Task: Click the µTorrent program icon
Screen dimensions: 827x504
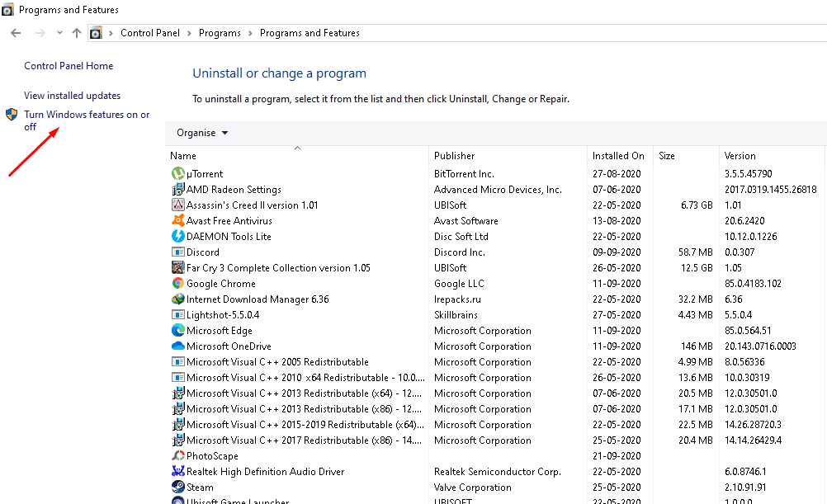Action: pyautogui.click(x=177, y=174)
